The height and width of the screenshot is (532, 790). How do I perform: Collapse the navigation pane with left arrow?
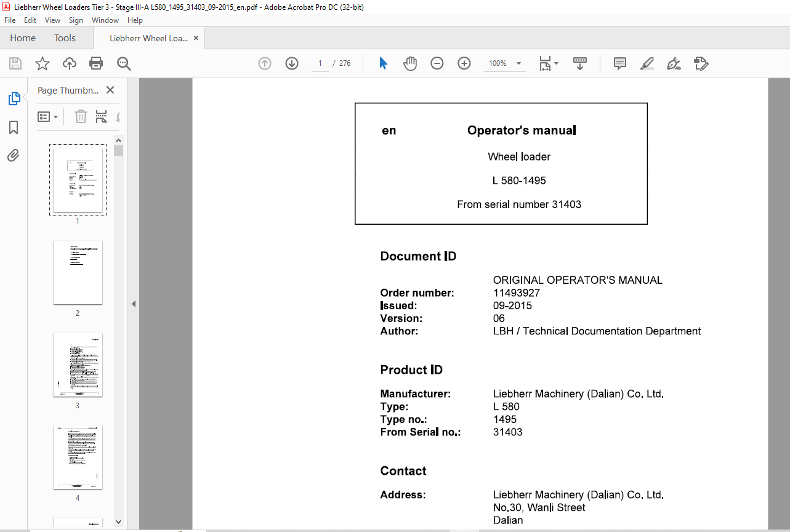tap(134, 304)
